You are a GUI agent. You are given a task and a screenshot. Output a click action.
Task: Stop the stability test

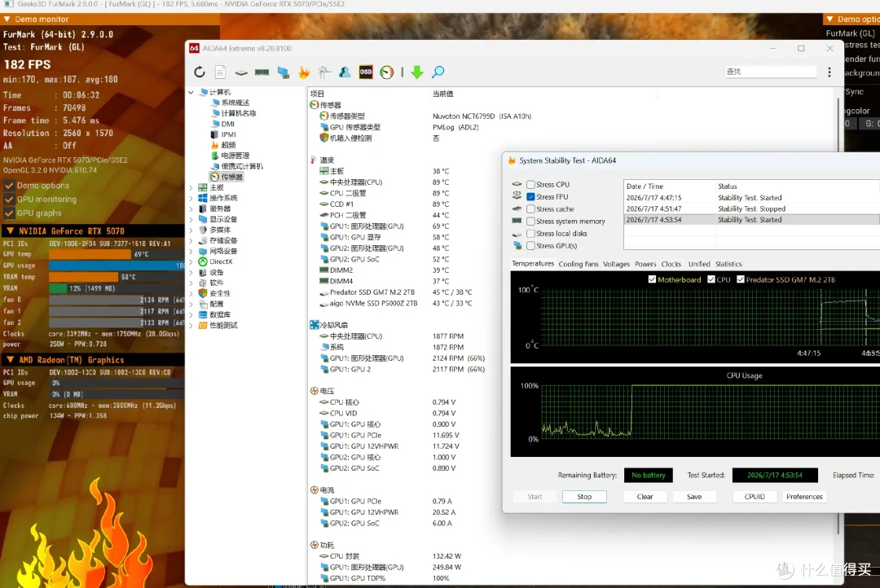click(x=584, y=497)
